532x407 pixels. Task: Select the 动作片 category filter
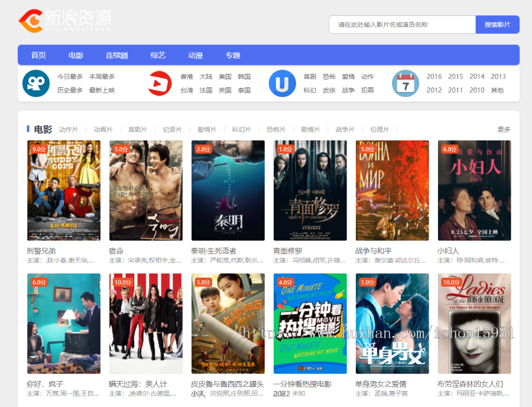(69, 130)
